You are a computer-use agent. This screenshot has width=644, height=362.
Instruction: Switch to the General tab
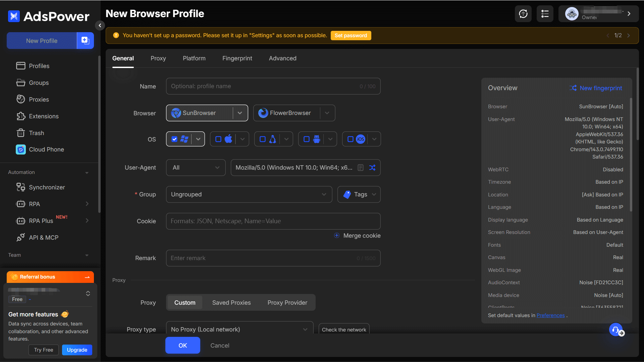(123, 58)
